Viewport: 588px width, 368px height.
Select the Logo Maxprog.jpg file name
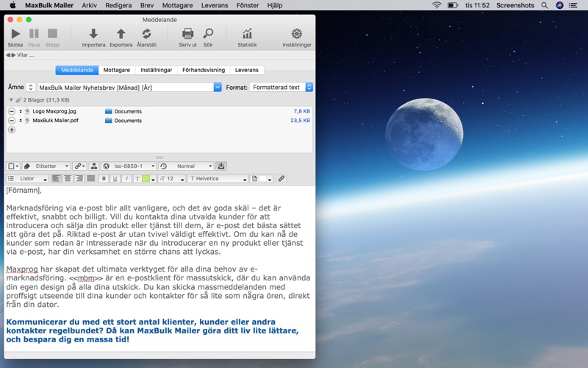pyautogui.click(x=54, y=111)
